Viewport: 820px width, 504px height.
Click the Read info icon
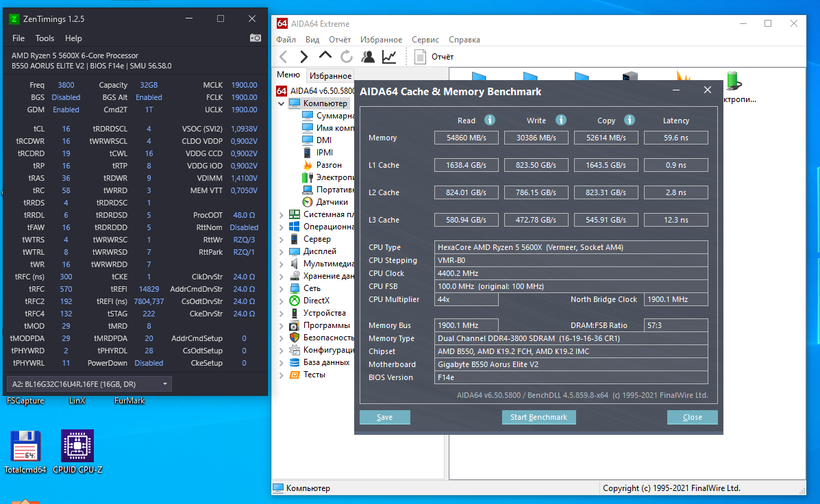coord(490,120)
